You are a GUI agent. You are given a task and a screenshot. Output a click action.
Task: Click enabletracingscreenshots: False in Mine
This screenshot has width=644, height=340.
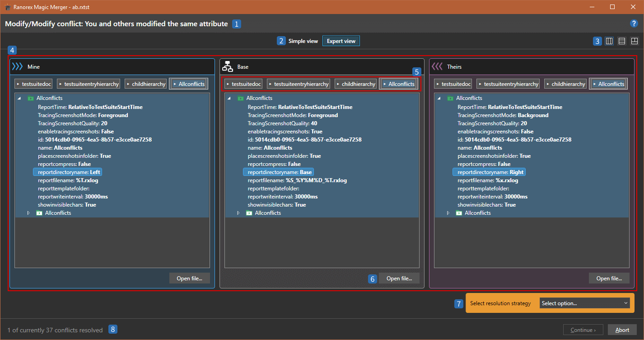coord(76,132)
